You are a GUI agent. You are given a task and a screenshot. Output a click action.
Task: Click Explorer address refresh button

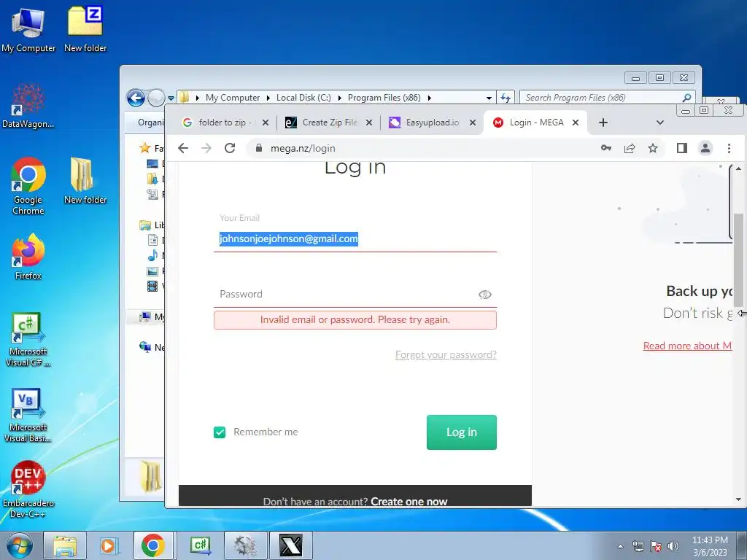pos(506,98)
